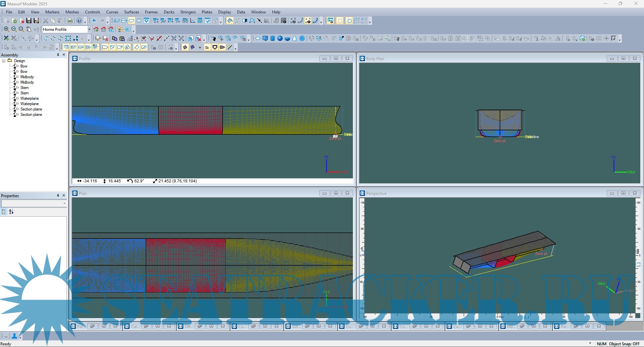Restore the minimized Cal... window
The width and height of the screenshot is (644, 347).
tap(146, 326)
